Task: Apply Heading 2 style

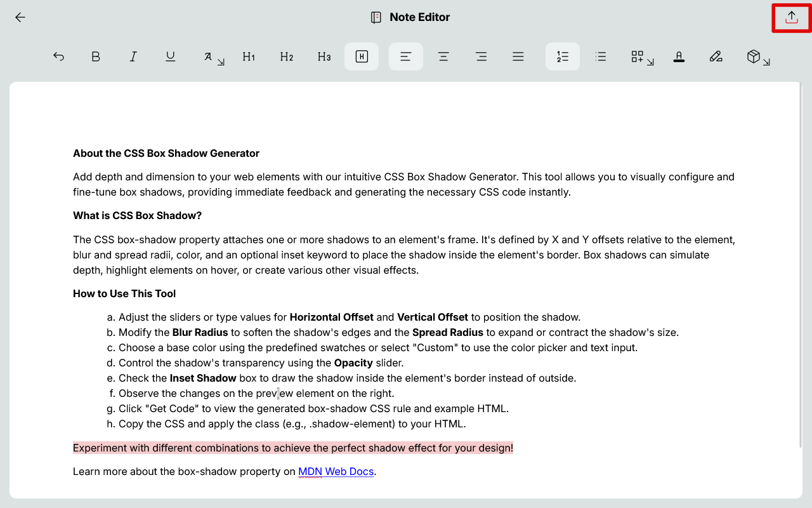Action: [286, 57]
